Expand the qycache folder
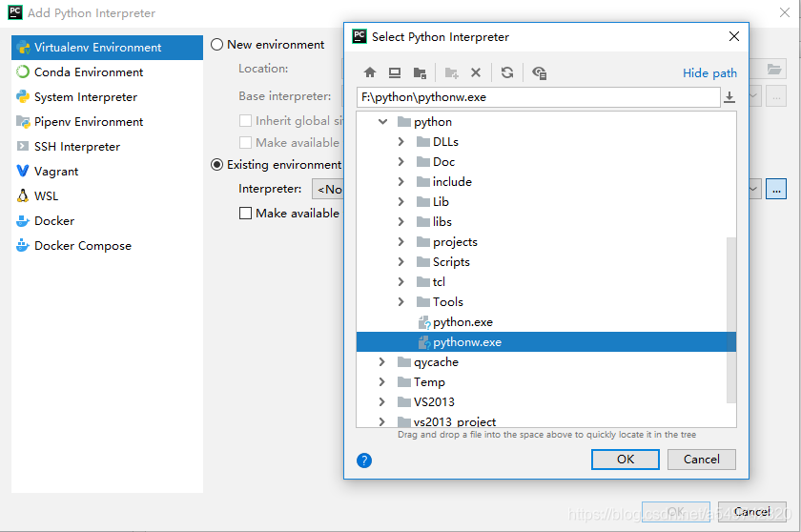 tap(382, 362)
